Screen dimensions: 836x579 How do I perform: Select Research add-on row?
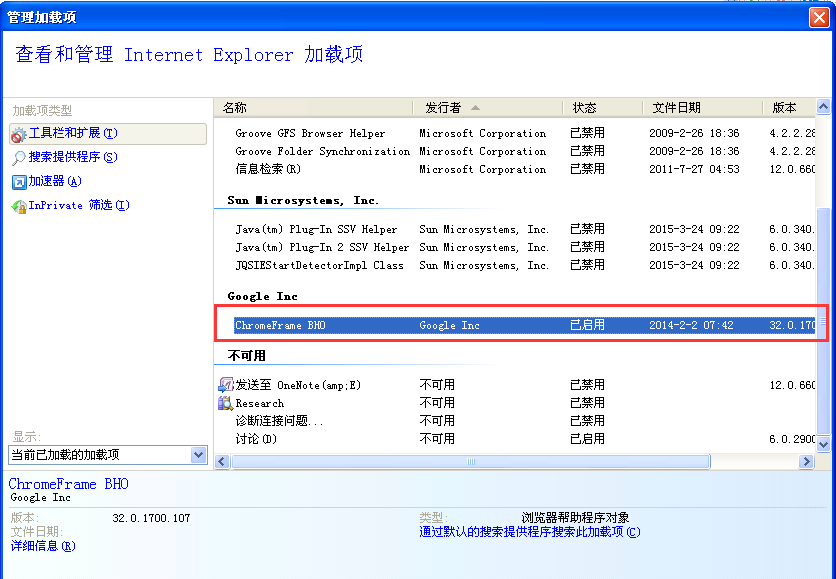coord(515,403)
